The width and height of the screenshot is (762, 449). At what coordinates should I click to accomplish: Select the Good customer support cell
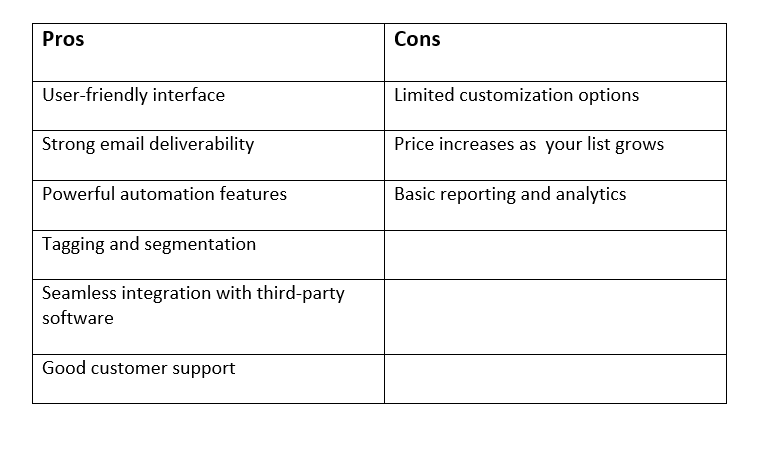[208, 379]
